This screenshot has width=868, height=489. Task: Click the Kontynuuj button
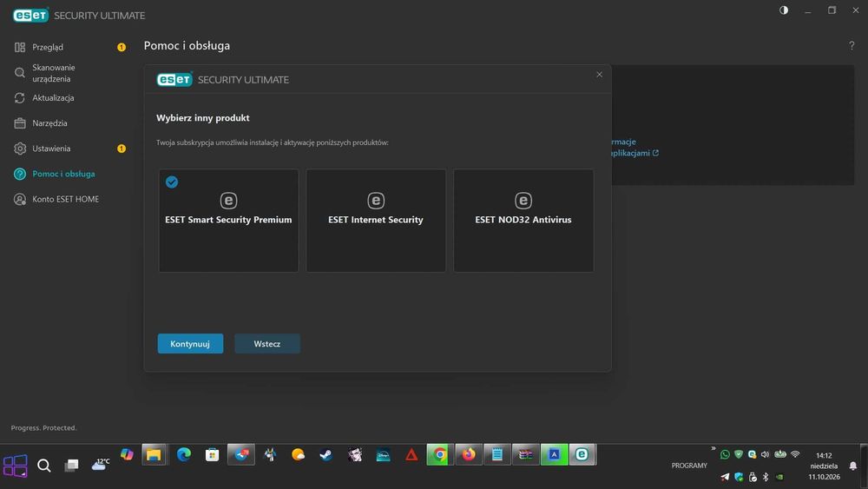[190, 343]
